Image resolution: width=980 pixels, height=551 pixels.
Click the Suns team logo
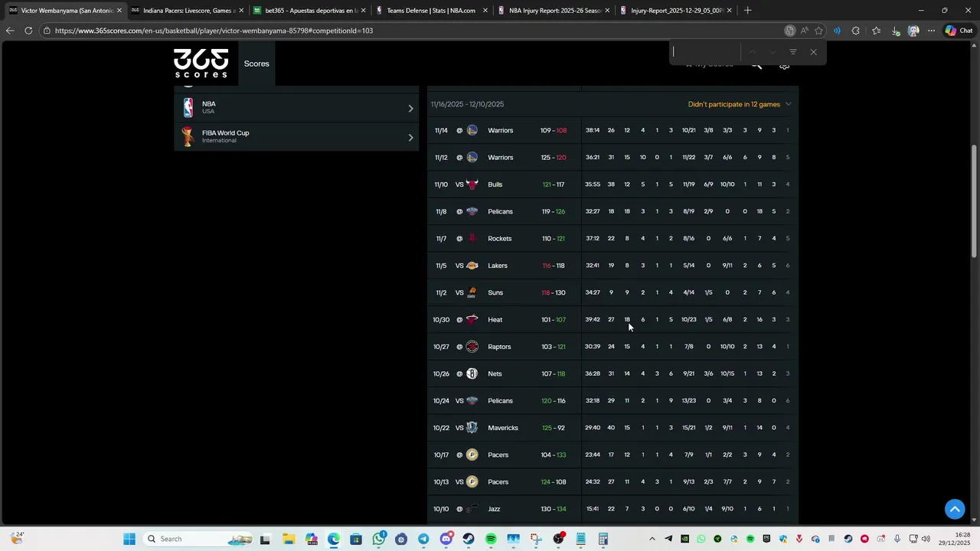tap(472, 292)
